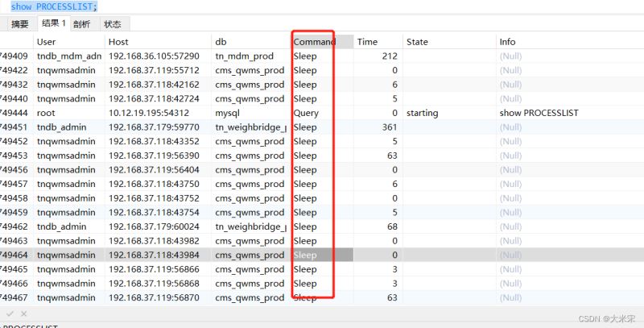
Task: Click host 192.168.37.119:56390
Action: click(154, 156)
